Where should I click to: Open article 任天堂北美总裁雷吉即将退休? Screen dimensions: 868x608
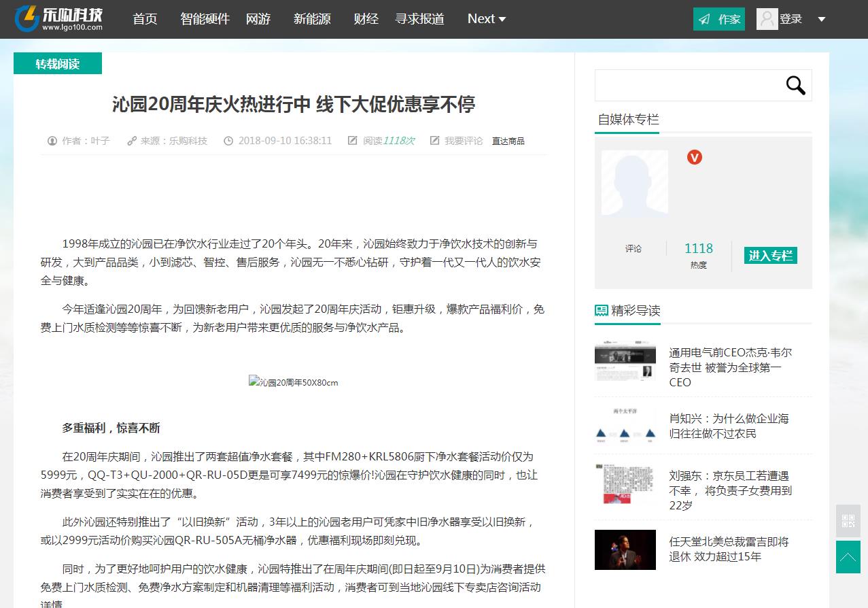tap(729, 550)
